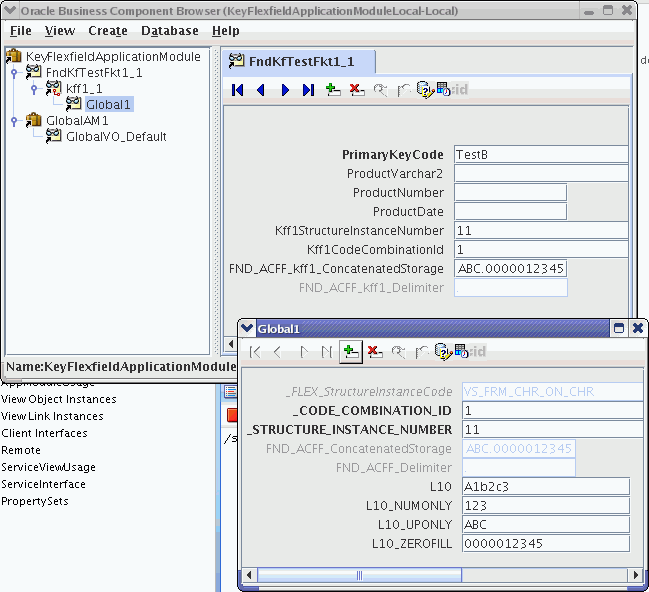Image resolution: width=649 pixels, height=592 pixels.
Task: Click Remote in background list
Action: coord(21,450)
